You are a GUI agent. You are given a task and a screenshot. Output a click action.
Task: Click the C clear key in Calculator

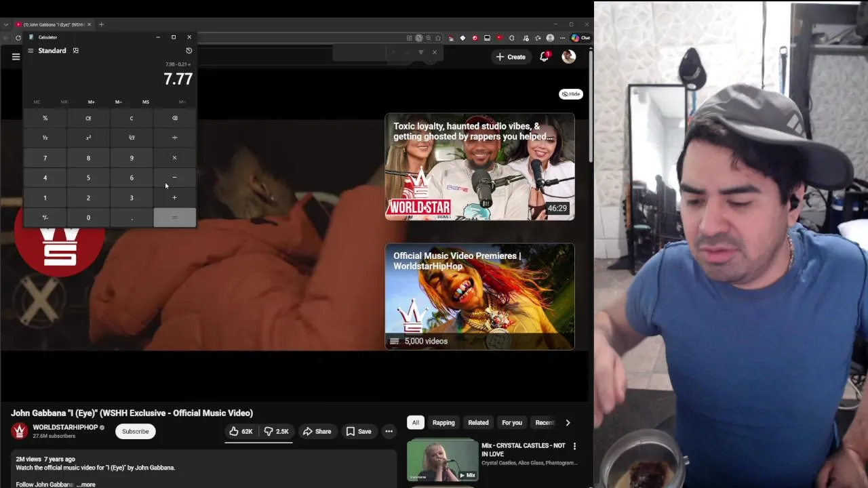click(x=132, y=118)
